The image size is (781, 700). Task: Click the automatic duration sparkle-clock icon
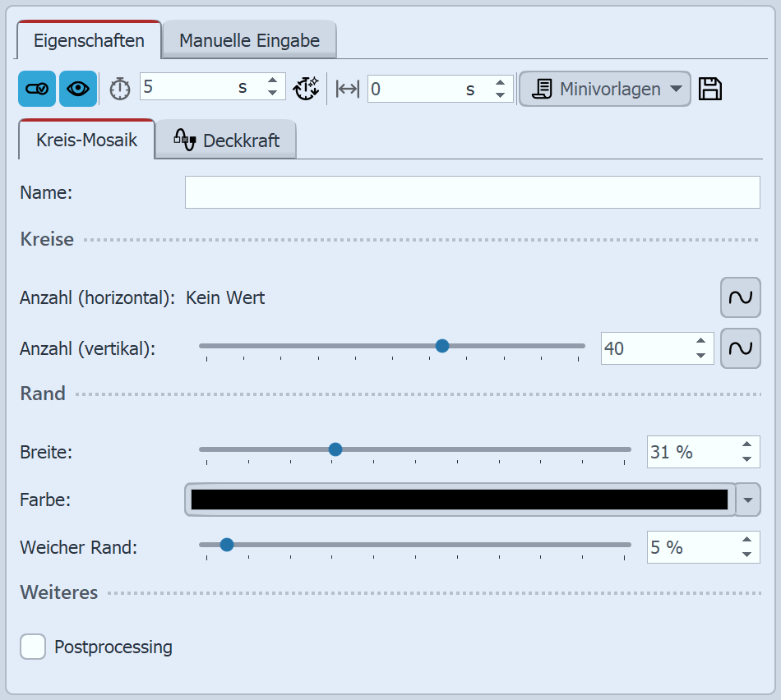pyautogui.click(x=306, y=89)
